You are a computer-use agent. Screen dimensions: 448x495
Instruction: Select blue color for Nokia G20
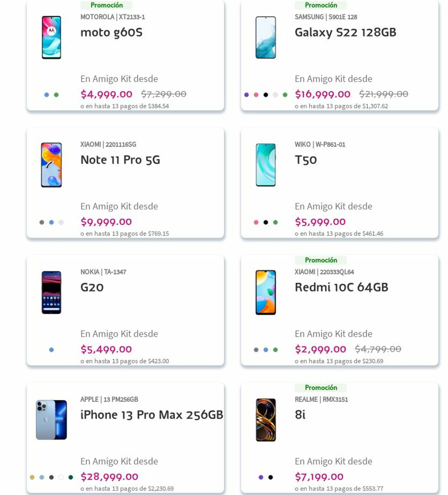51,350
